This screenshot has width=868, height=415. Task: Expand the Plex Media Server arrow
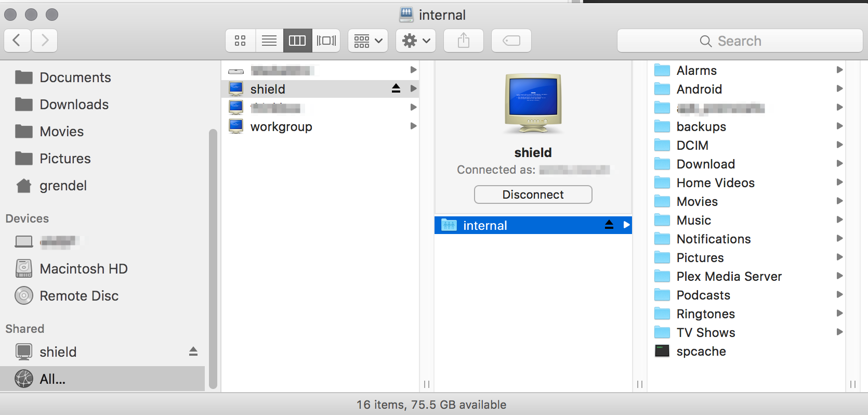839,276
